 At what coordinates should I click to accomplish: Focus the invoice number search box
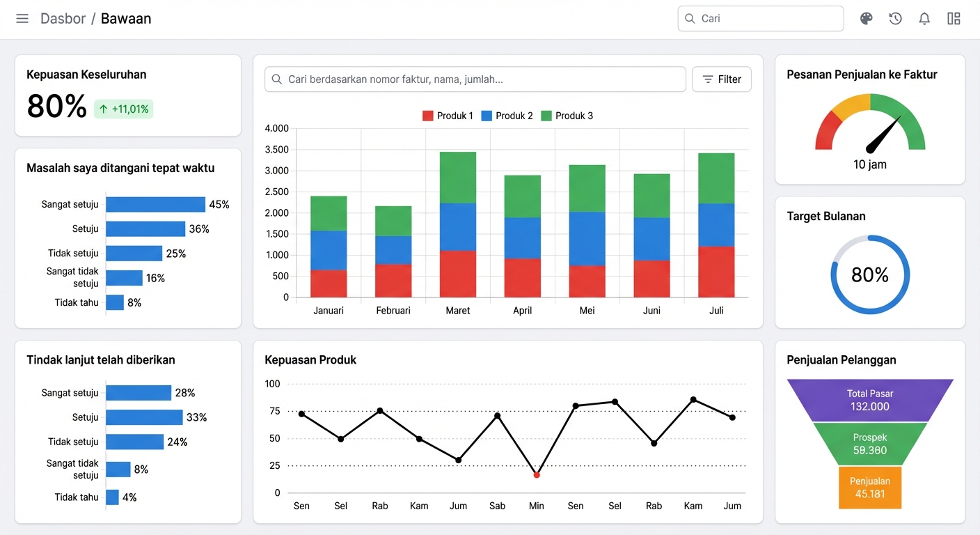point(475,79)
